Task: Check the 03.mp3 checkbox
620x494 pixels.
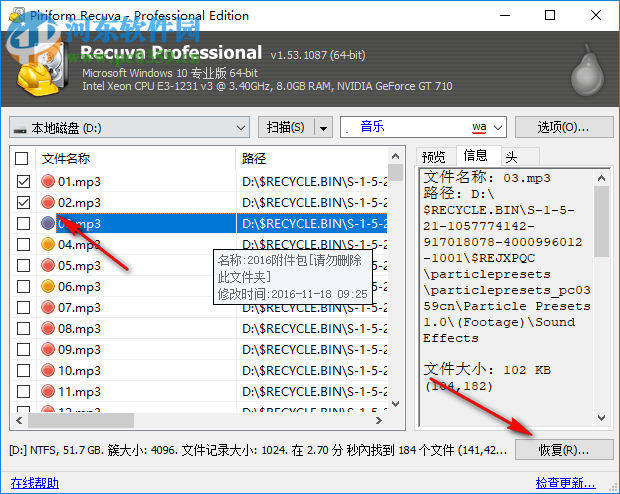Action: pyautogui.click(x=23, y=223)
